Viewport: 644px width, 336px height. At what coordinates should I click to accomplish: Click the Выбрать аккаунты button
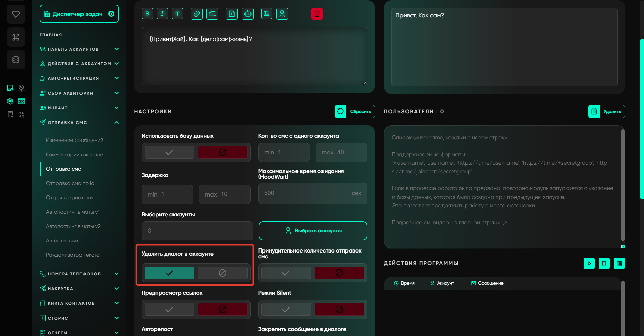[313, 231]
